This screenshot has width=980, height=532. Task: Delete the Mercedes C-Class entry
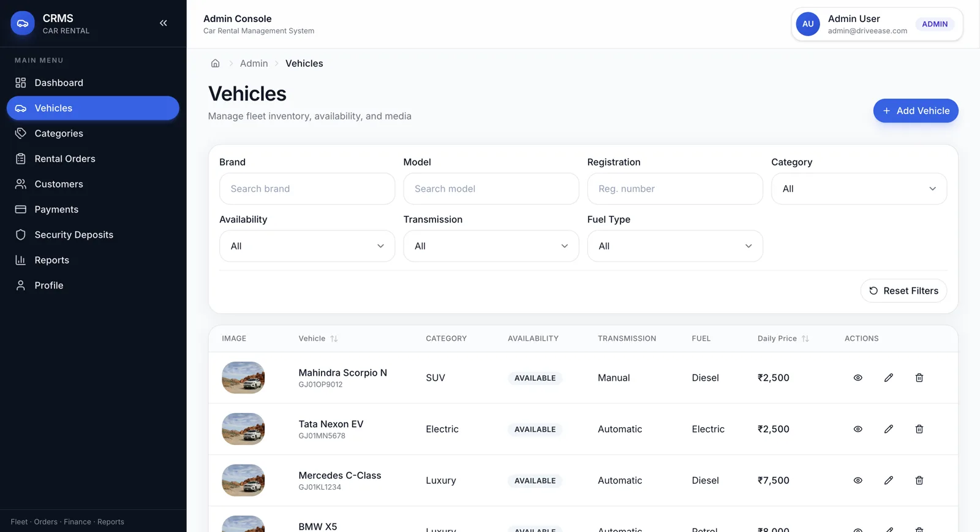tap(919, 481)
